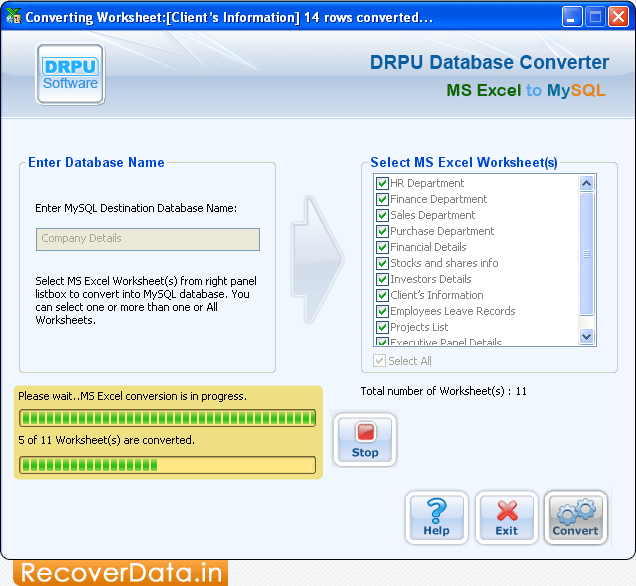The width and height of the screenshot is (636, 586).
Task: Uncheck the Purchase Department worksheet
Action: click(x=382, y=231)
